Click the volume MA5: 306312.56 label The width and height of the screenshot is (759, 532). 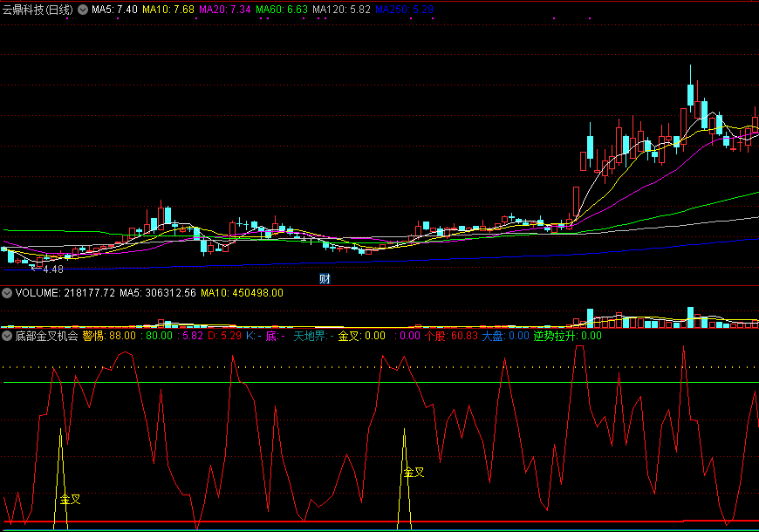158,293
